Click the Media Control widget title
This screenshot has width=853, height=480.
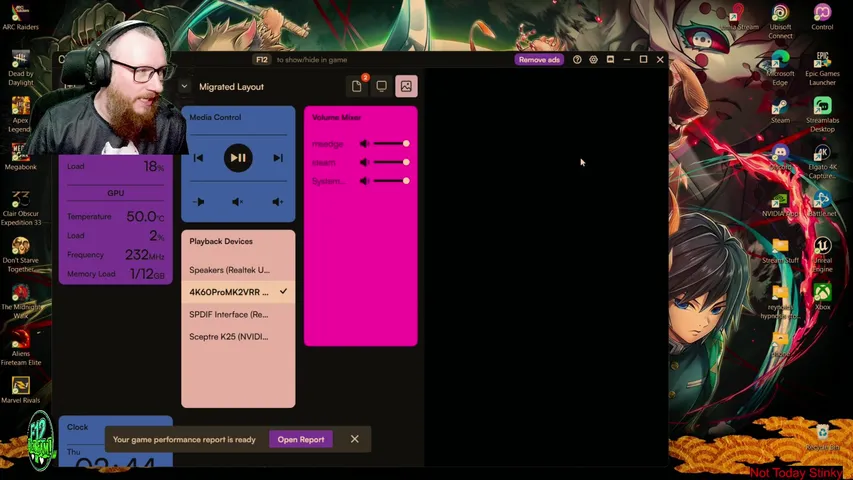(x=215, y=117)
